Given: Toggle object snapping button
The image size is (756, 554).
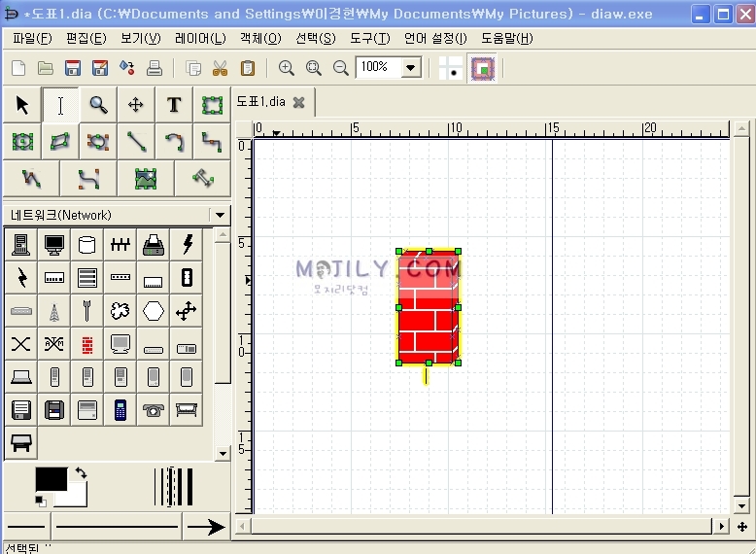Looking at the screenshot, I should [x=483, y=68].
